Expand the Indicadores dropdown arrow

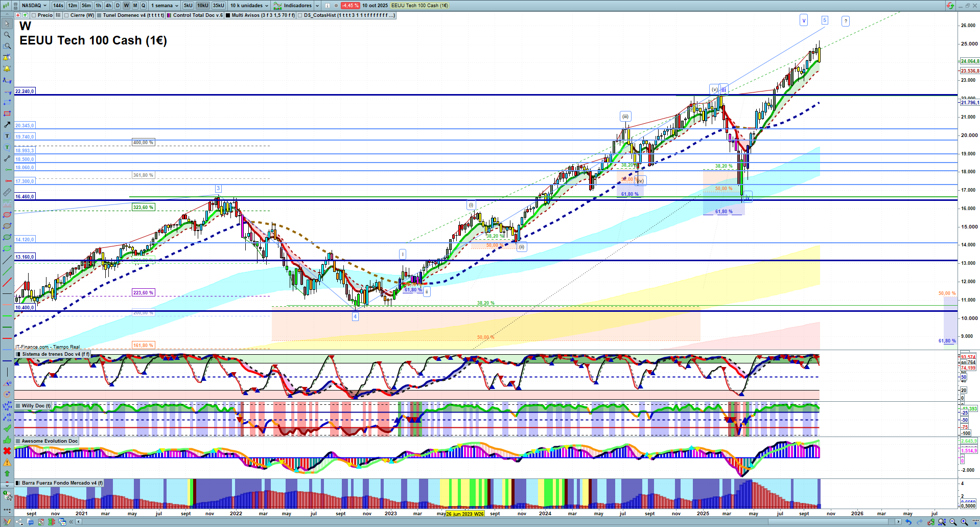tap(317, 6)
